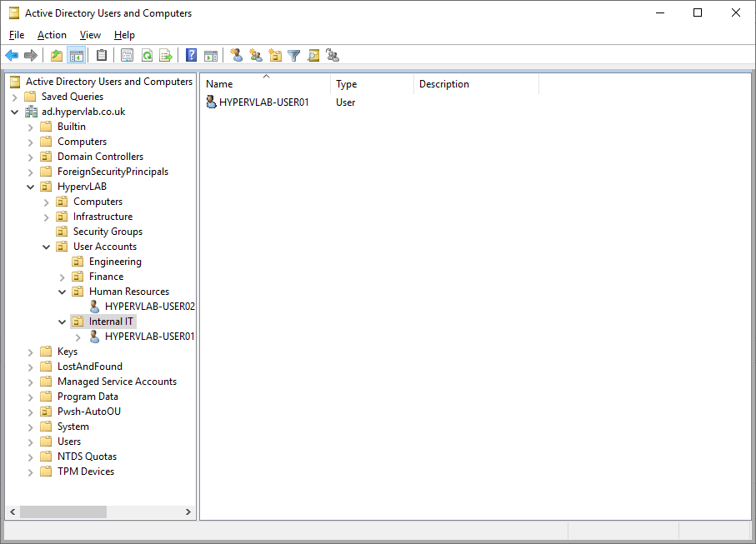Select the Users container

tap(69, 442)
